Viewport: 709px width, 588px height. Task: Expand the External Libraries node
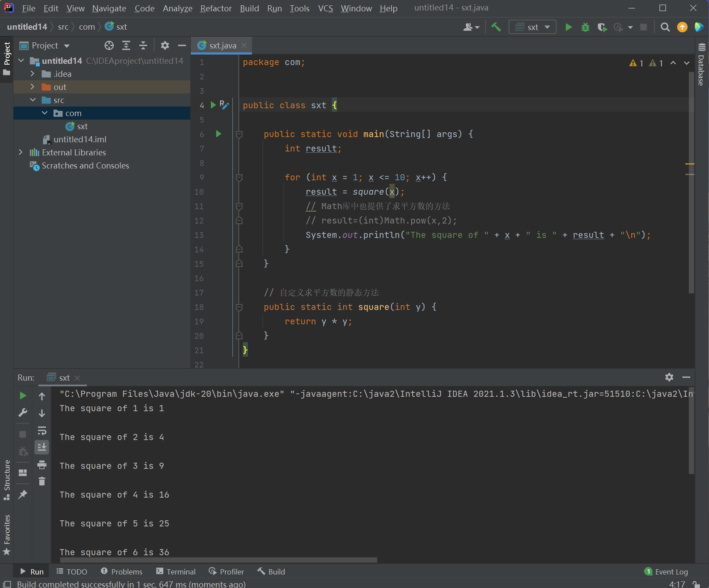pyautogui.click(x=21, y=152)
